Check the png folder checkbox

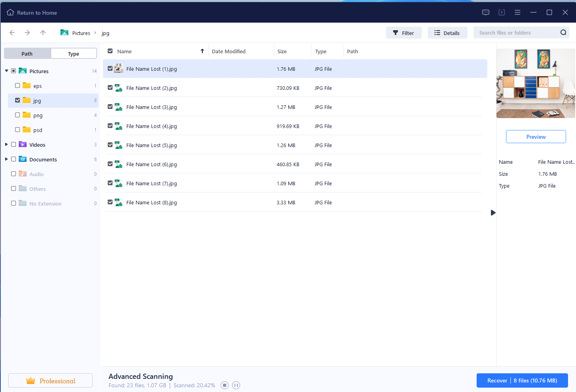17,115
